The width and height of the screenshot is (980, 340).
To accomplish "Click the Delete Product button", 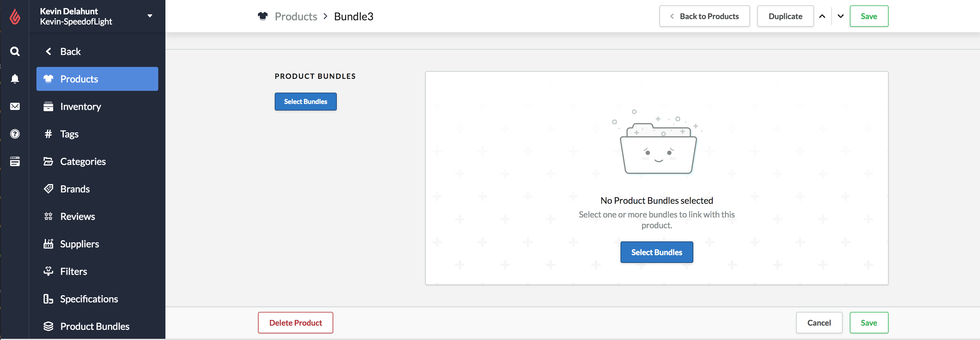I will (x=296, y=322).
